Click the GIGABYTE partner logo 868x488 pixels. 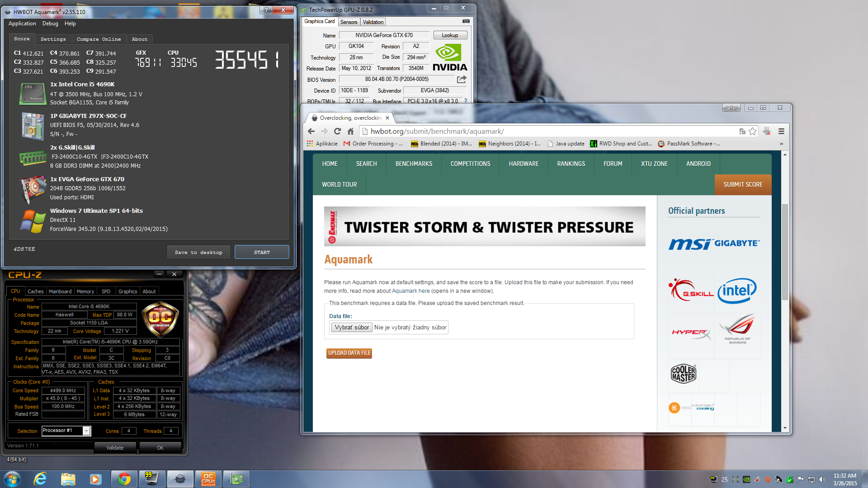737,243
